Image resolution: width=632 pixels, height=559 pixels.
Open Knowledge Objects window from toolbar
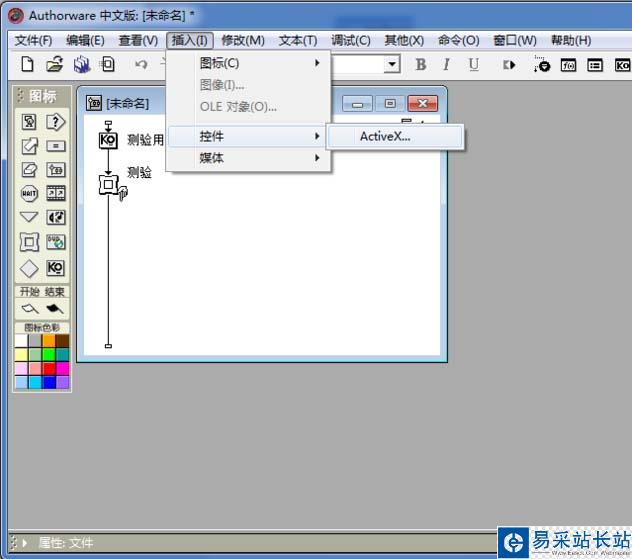point(622,65)
